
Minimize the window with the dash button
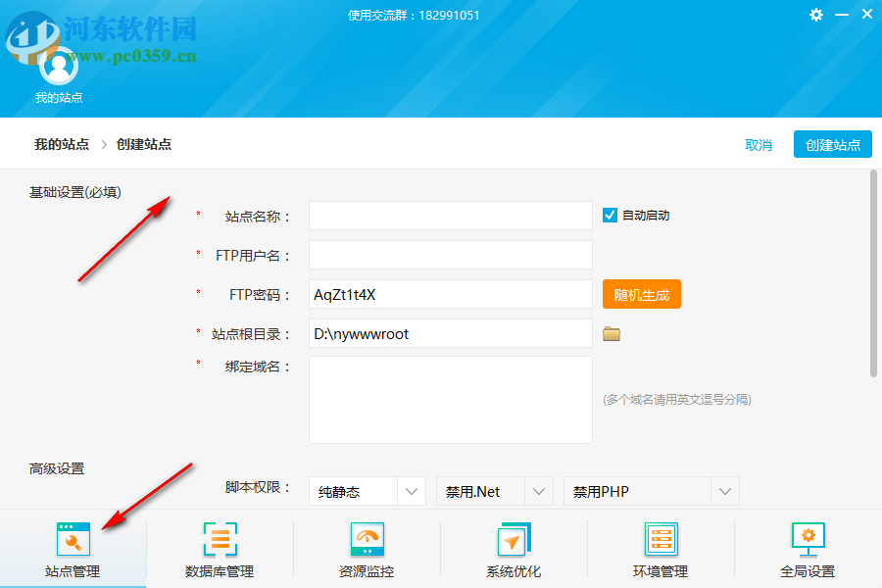pyautogui.click(x=842, y=15)
